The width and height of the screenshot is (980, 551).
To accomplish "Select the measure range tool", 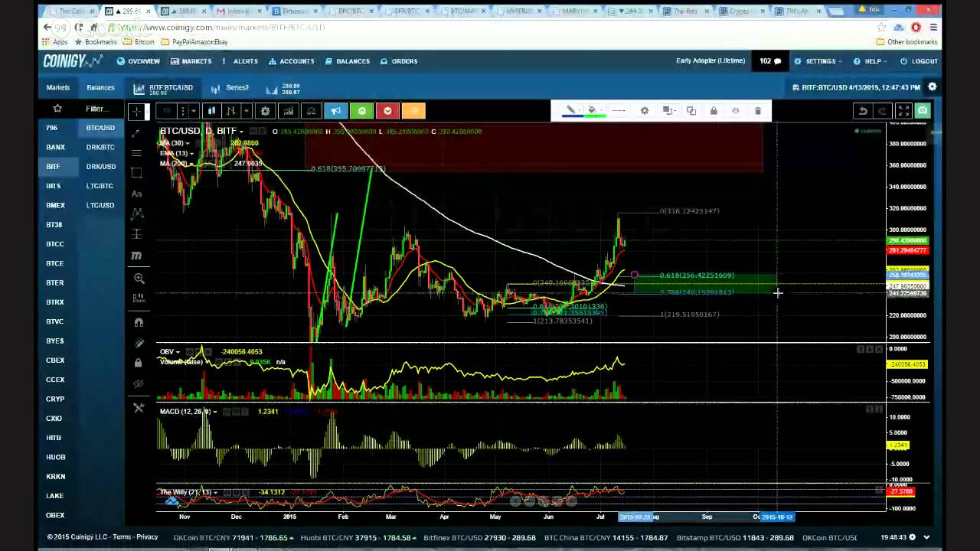I will point(137,234).
